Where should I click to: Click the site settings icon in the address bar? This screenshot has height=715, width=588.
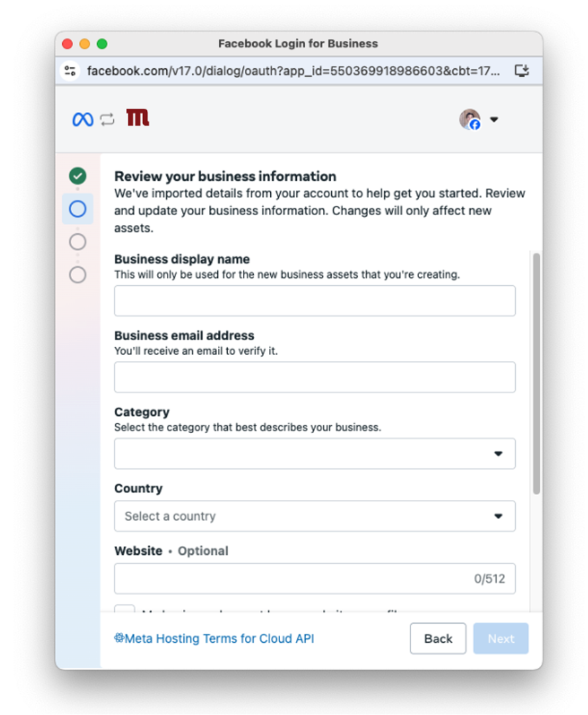(69, 71)
